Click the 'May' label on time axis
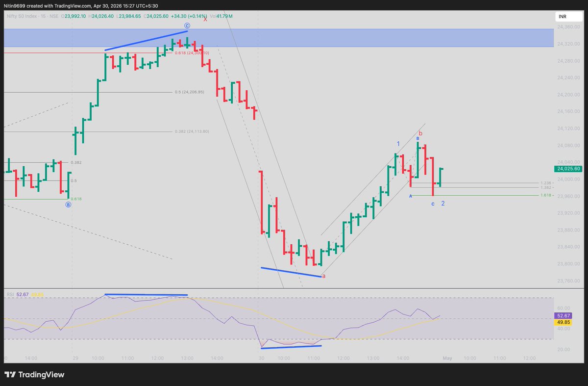 point(447,359)
